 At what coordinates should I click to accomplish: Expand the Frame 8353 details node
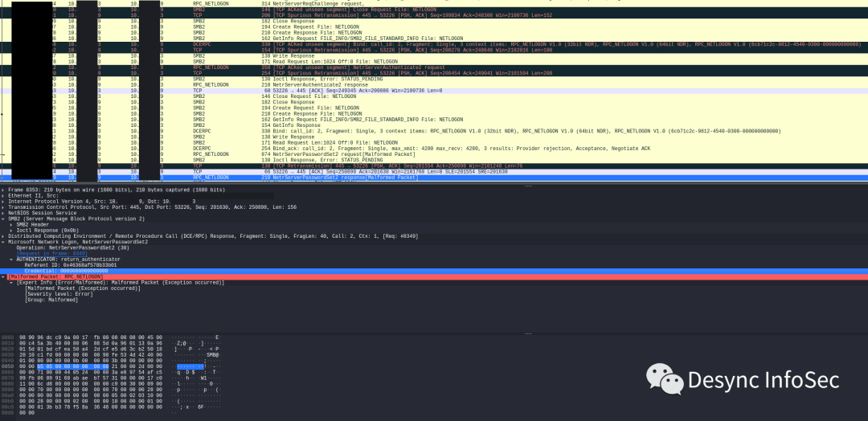tap(3, 190)
